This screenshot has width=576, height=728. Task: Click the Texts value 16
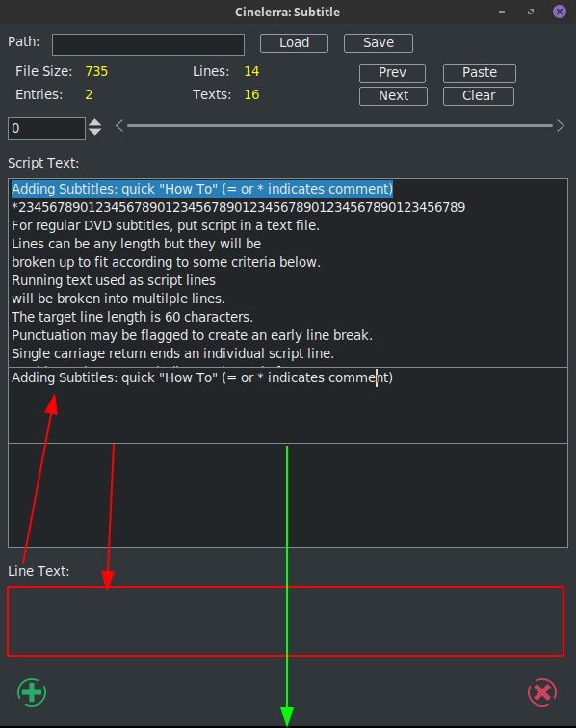point(251,94)
